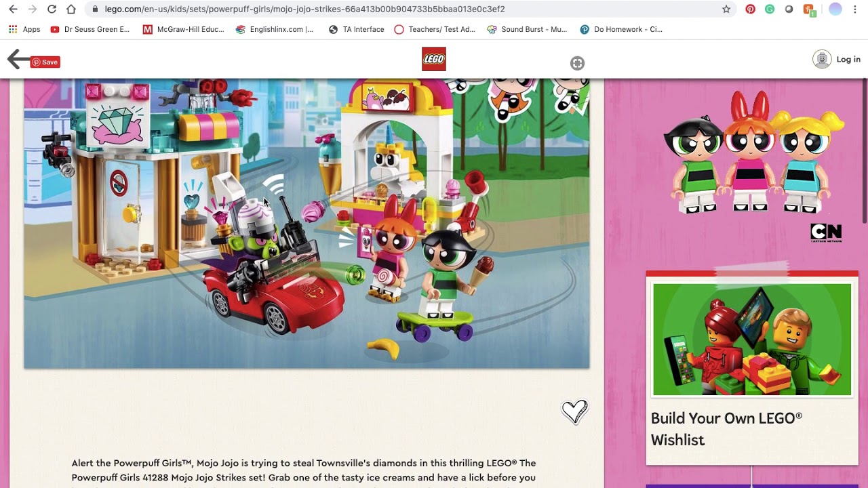Click the Cartoon Network logo
The width and height of the screenshot is (868, 488).
pyautogui.click(x=826, y=232)
